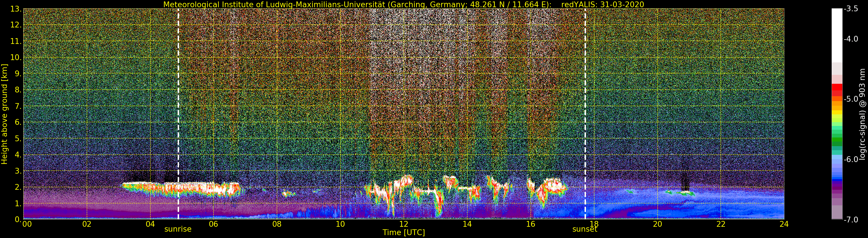Click the '06' time-axis tick label
Viewport: 868px width, 238px height.
[214, 224]
